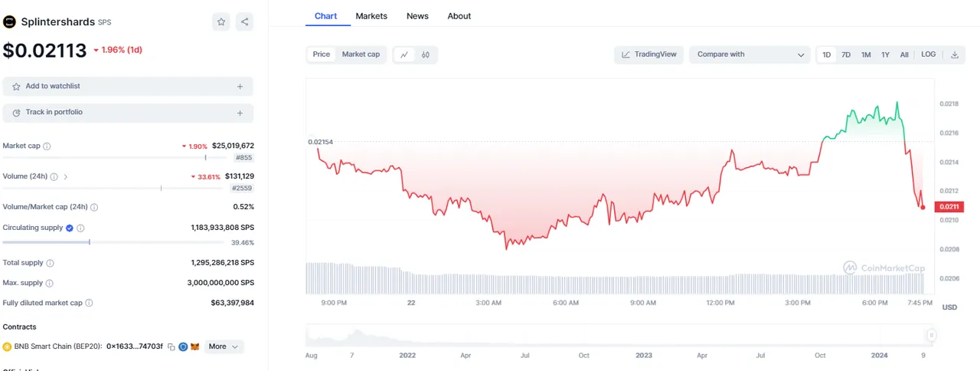Copy the BNB Smart Chain contract address

coord(171,346)
